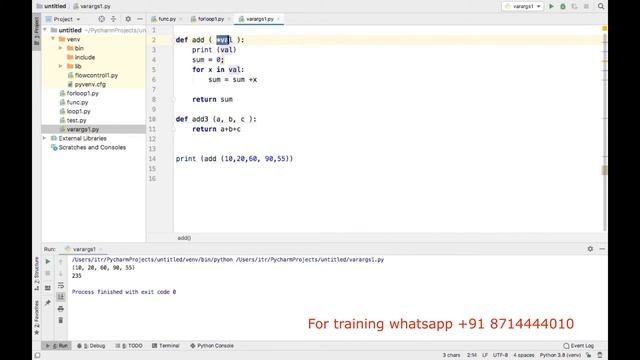Click the locate-file target icon in Project panel header
640x360 pixels.
tap(102, 19)
